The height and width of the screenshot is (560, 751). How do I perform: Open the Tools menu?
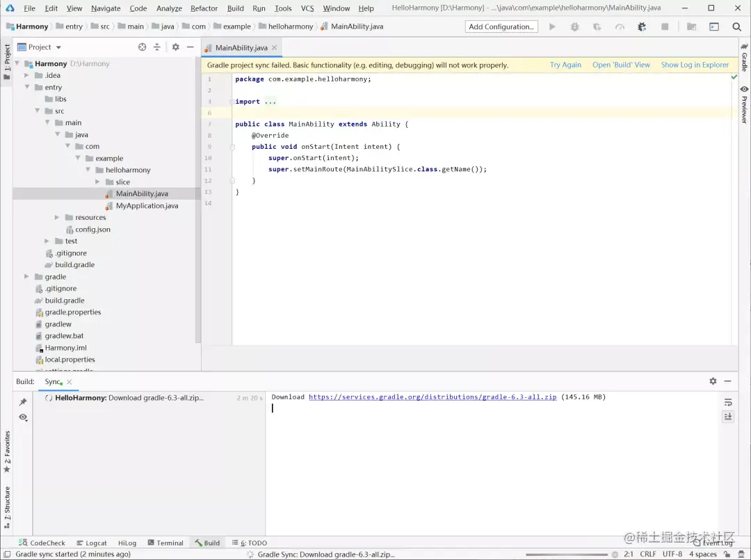283,8
